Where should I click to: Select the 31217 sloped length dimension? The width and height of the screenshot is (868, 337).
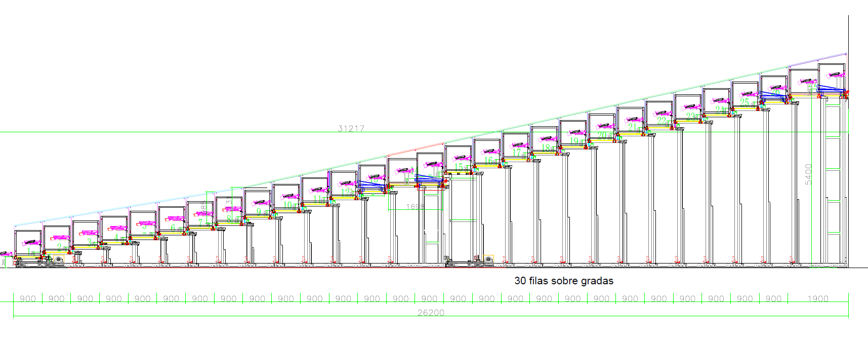pyautogui.click(x=351, y=128)
